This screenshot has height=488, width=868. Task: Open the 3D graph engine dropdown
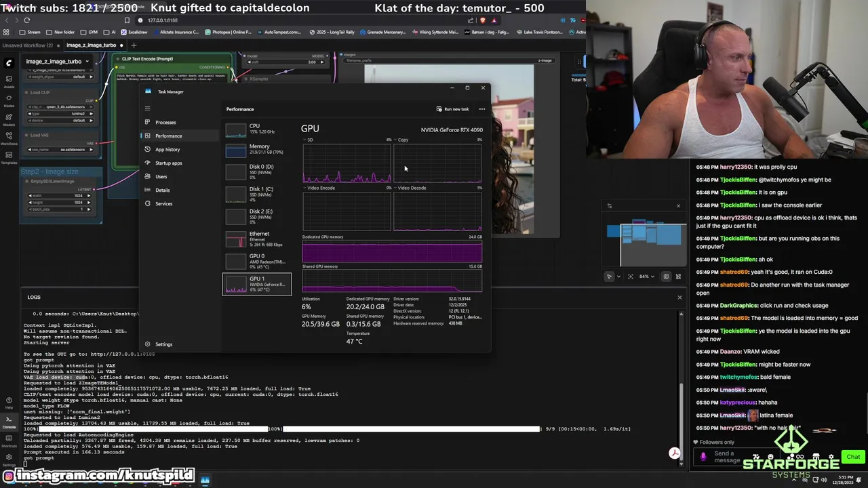(x=308, y=140)
